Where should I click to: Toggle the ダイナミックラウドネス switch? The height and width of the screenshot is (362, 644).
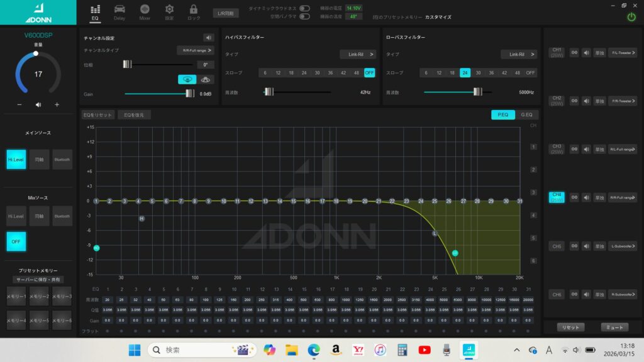click(x=304, y=8)
